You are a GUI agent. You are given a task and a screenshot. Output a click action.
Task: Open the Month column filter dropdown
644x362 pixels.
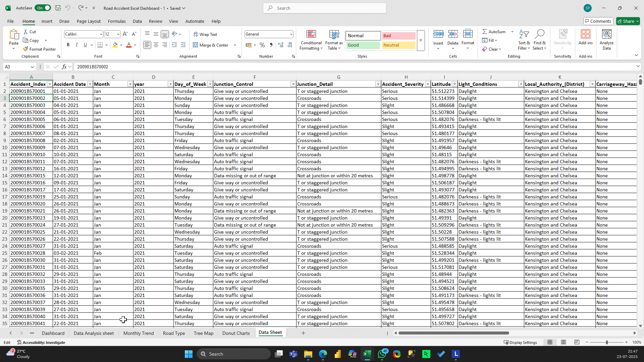[x=130, y=84]
